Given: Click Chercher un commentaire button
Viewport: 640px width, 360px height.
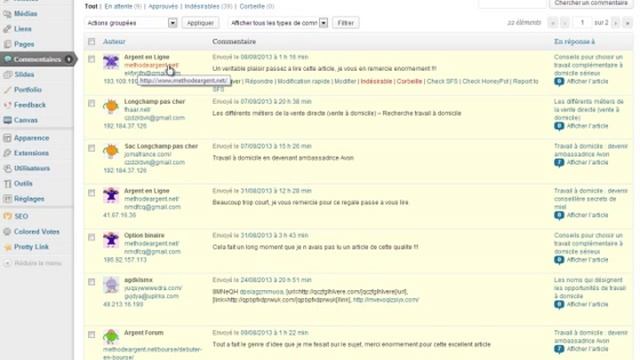Looking at the screenshot, I should click(x=591, y=3).
